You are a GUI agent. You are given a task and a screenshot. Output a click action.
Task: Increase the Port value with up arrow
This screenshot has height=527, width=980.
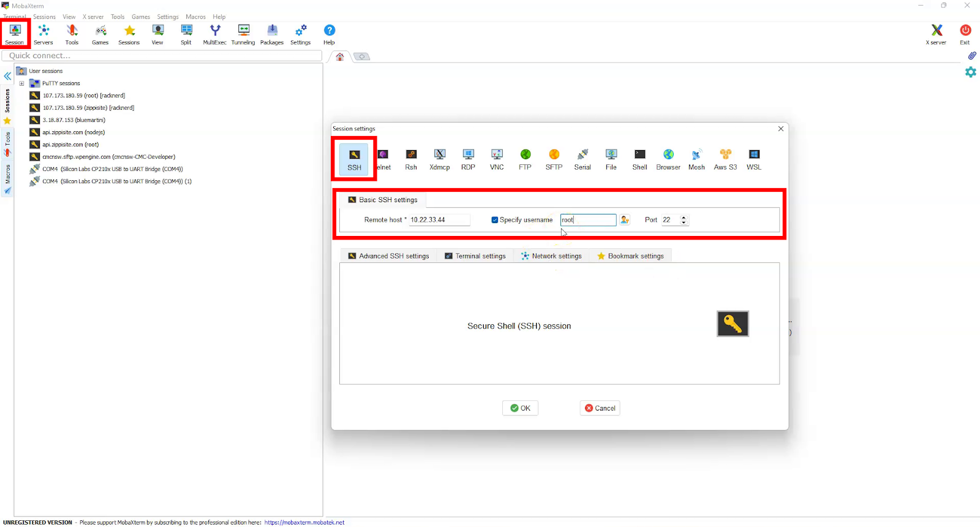(684, 218)
